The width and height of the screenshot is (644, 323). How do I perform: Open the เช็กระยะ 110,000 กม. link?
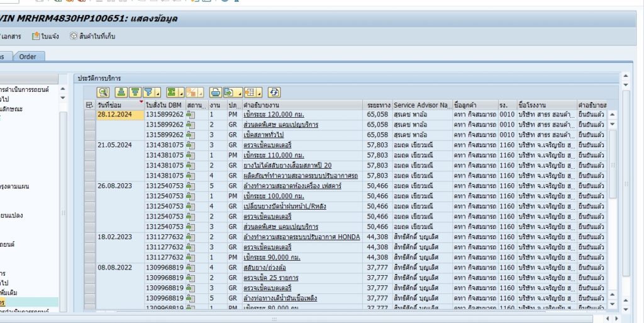coord(274,156)
